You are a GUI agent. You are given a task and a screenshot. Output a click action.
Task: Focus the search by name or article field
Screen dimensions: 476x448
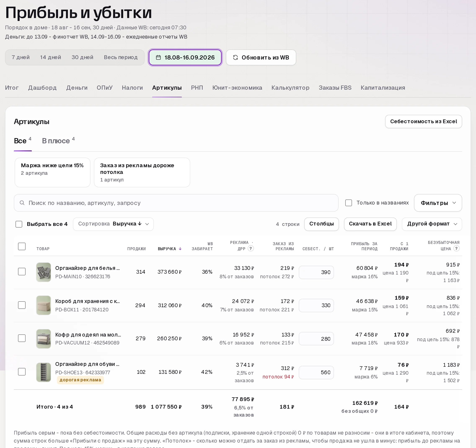click(176, 203)
